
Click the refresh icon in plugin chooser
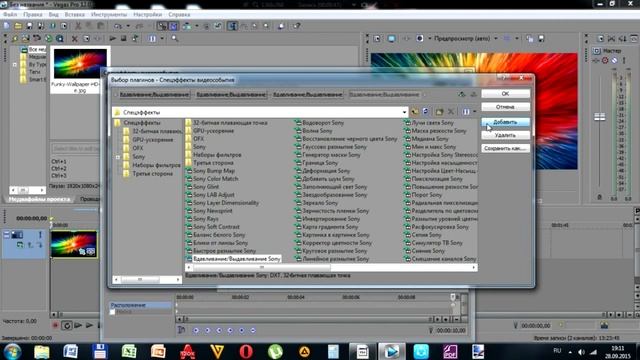tap(426, 112)
